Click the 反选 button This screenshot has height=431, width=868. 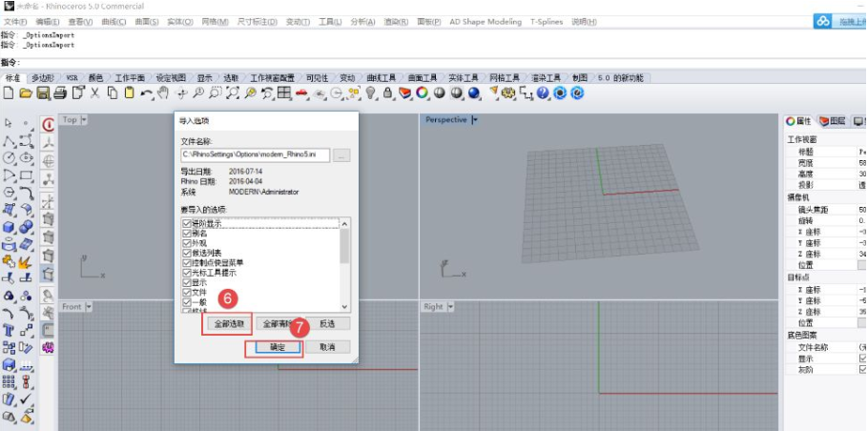point(327,323)
